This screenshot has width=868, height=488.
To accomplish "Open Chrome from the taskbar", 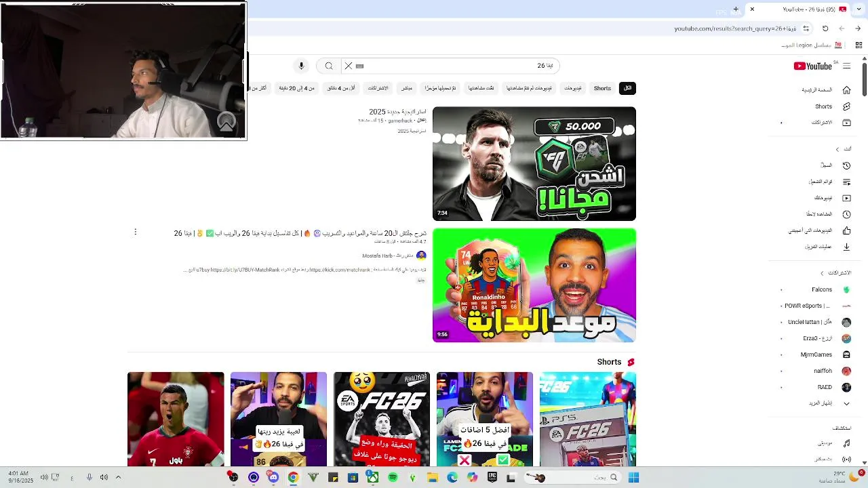I will coord(293,477).
